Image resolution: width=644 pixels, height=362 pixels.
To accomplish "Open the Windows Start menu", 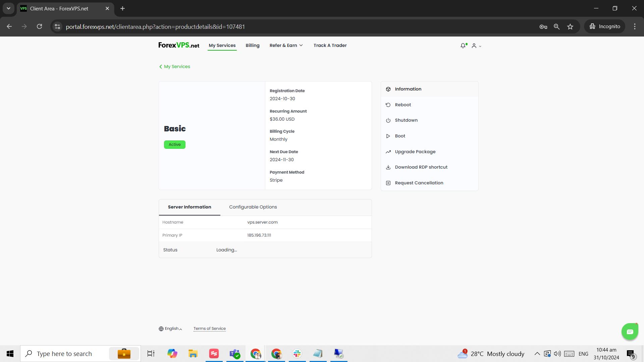I will pos(10,354).
